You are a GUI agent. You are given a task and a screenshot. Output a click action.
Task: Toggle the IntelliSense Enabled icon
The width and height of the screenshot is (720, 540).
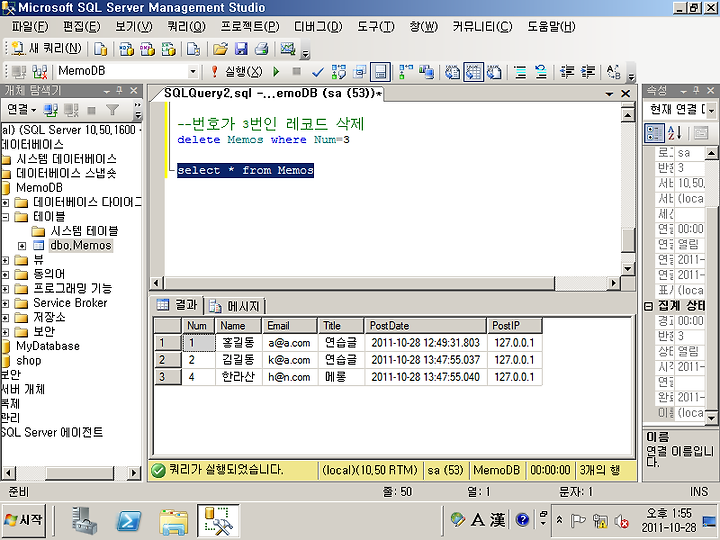pos(380,72)
